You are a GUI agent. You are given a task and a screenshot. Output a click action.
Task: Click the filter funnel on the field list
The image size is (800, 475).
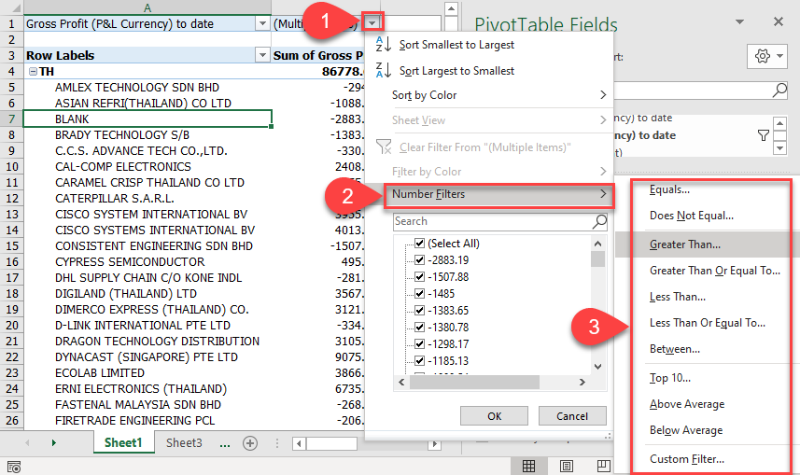(x=763, y=135)
